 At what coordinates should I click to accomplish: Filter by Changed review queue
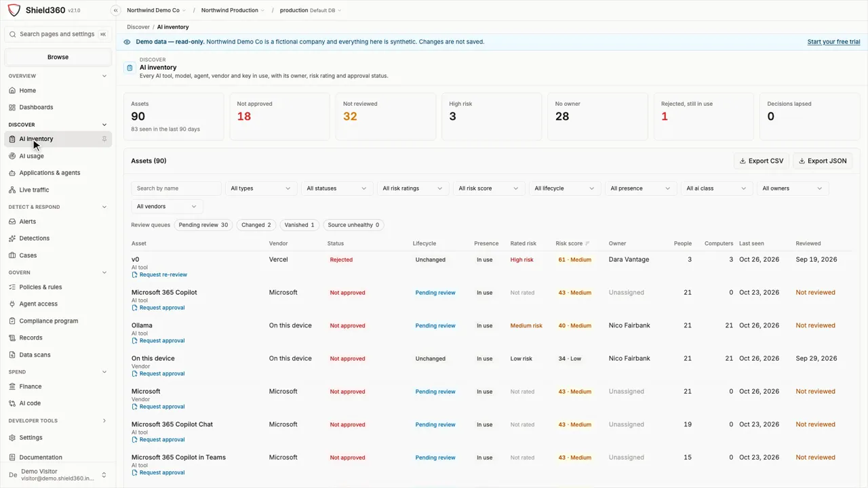pos(256,225)
